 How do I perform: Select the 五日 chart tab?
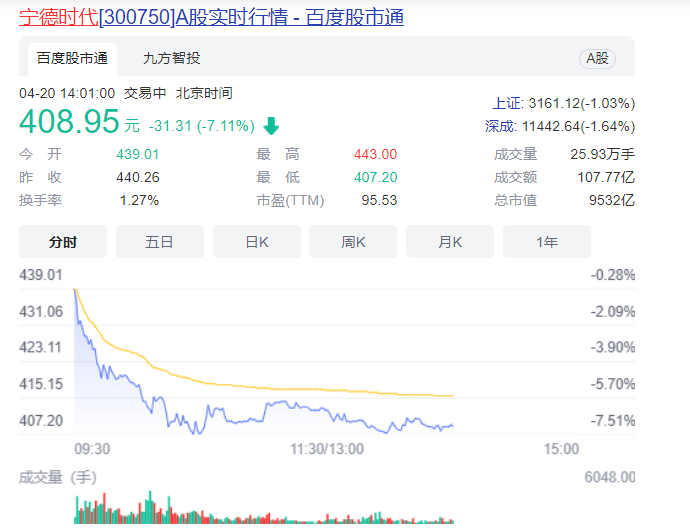point(160,242)
